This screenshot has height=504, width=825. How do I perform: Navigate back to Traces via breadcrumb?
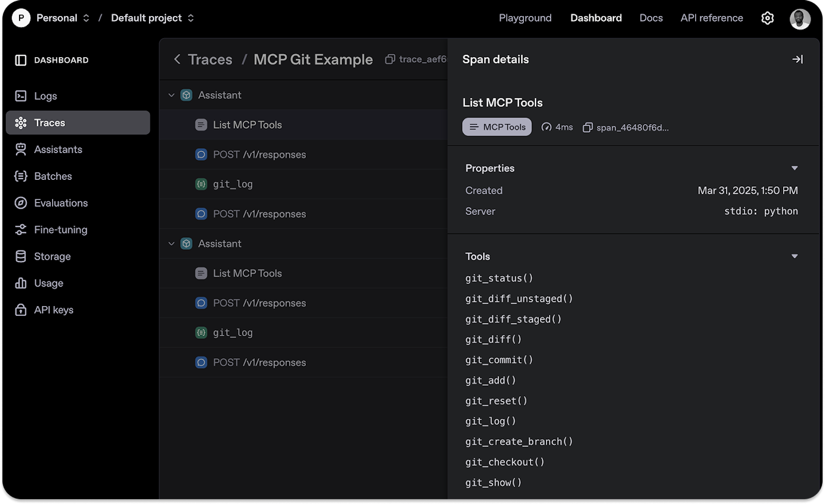click(x=210, y=59)
